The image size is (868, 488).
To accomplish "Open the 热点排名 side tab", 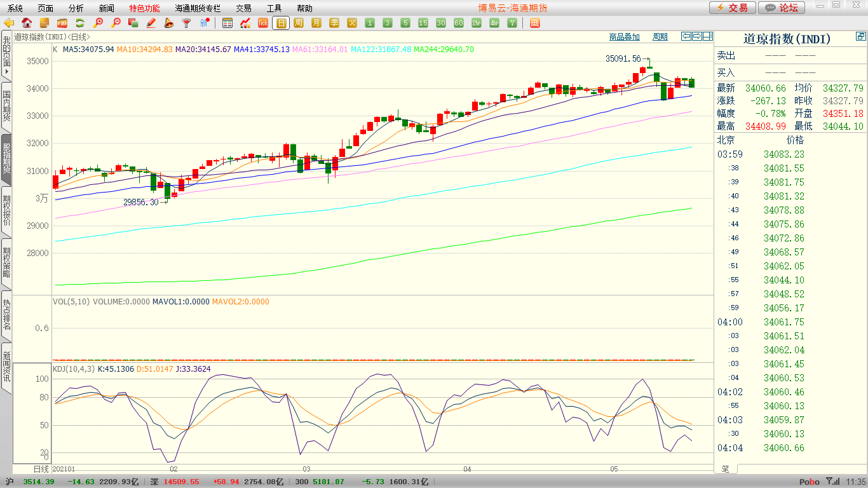I will pyautogui.click(x=6, y=315).
